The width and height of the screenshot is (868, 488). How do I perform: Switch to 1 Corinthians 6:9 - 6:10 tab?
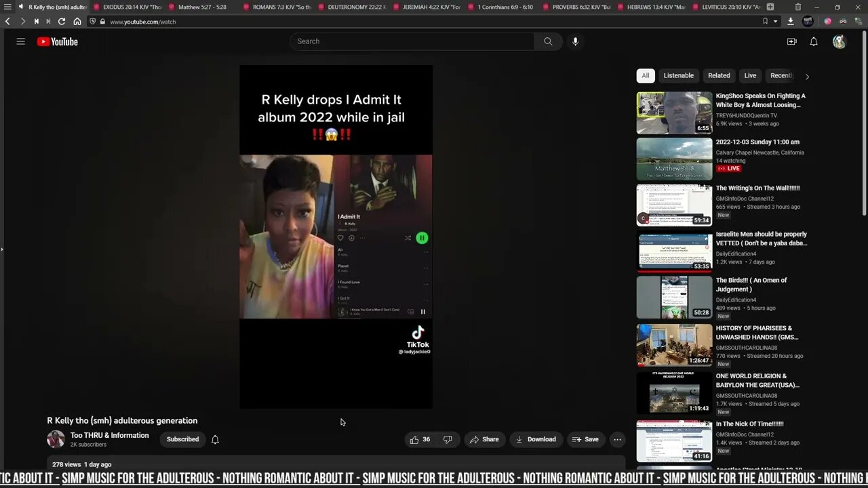coord(502,7)
